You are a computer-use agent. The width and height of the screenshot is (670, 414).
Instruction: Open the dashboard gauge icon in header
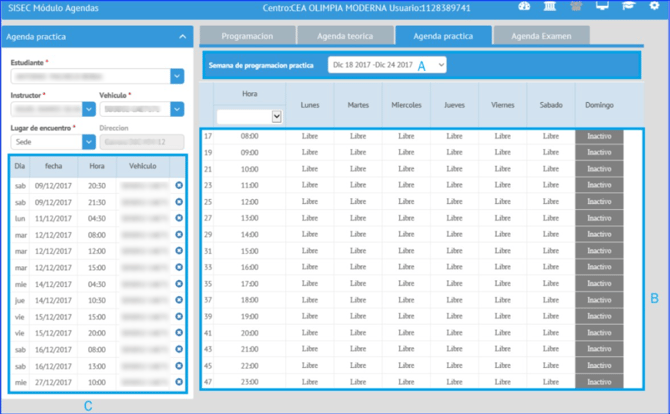(x=526, y=7)
